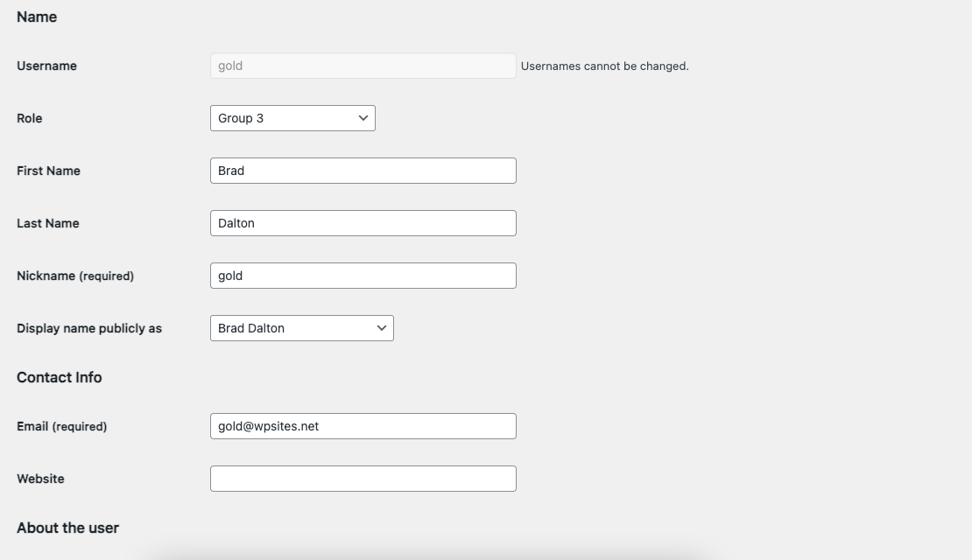Click the Usernames cannot be changed note
The height and width of the screenshot is (560, 972).
(x=604, y=66)
